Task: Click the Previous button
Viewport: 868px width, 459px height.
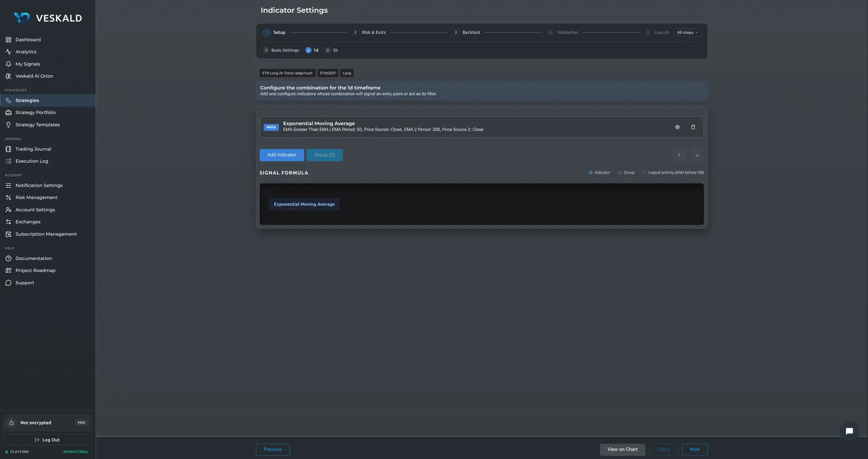Action: [273, 450]
